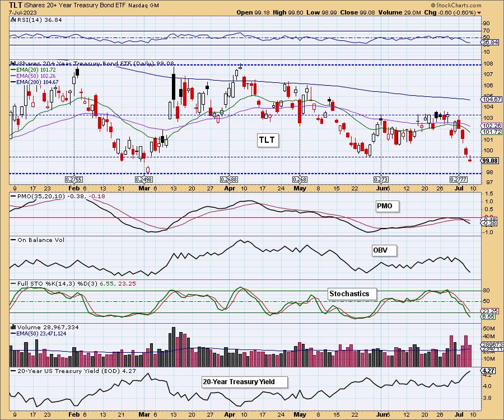
Task: Click the Open 99.18 value
Action: coord(254,12)
